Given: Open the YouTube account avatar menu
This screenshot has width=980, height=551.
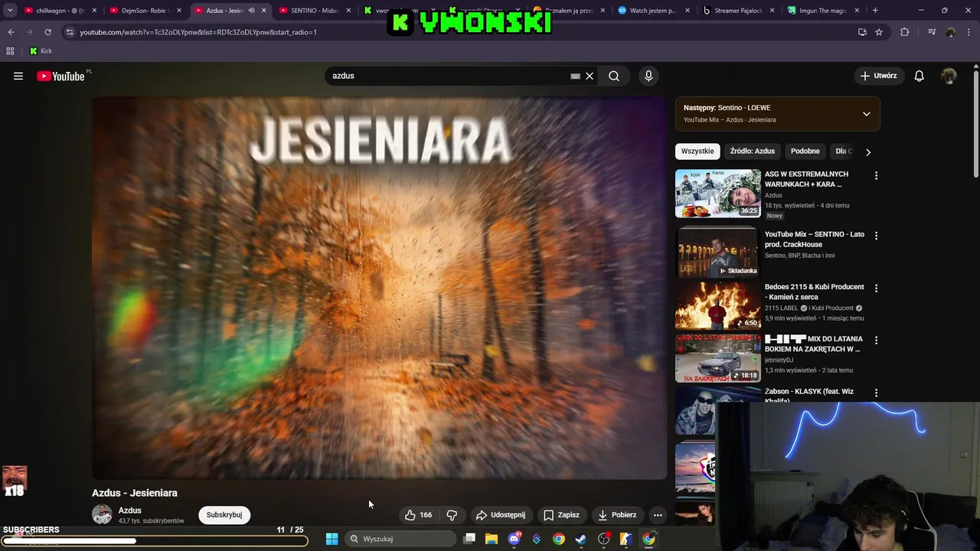Looking at the screenshot, I should coord(949,76).
